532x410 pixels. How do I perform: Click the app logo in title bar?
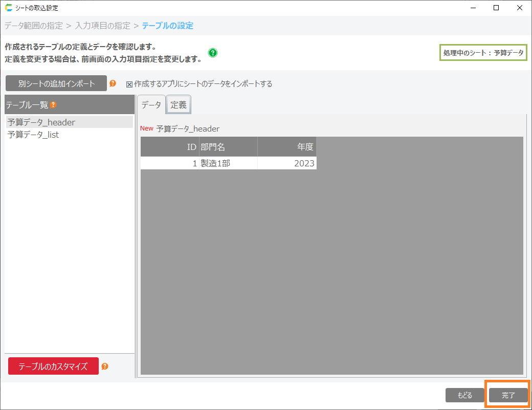pos(8,8)
